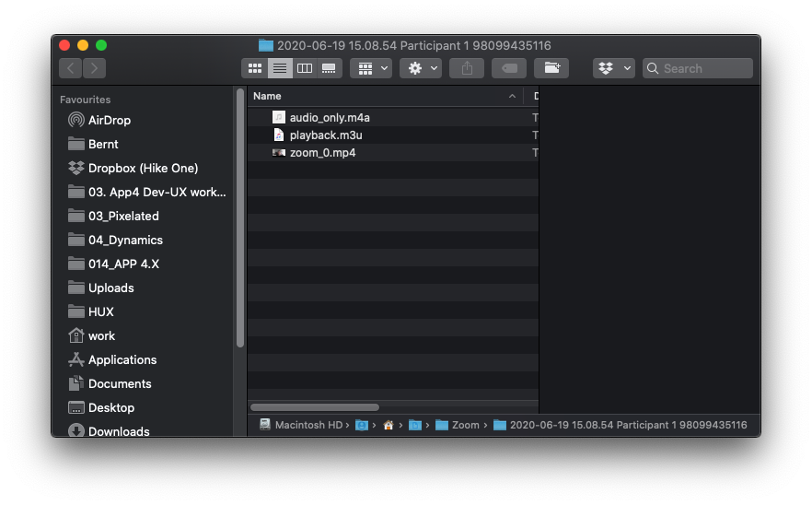Select the zoom_0.mp4 file
Screen dimensions: 812x505
(393, 153)
